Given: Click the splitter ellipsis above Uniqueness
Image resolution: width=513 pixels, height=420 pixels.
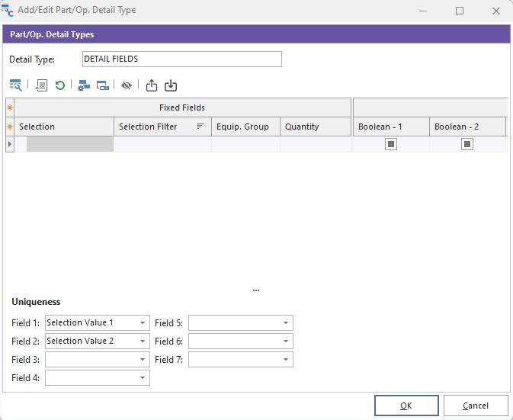Looking at the screenshot, I should pos(256,290).
